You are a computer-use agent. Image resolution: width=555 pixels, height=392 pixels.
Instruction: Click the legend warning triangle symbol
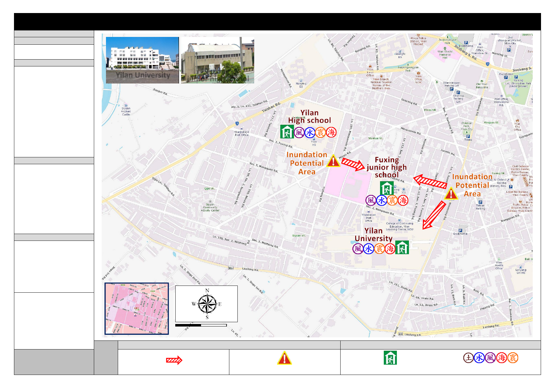tap(284, 358)
